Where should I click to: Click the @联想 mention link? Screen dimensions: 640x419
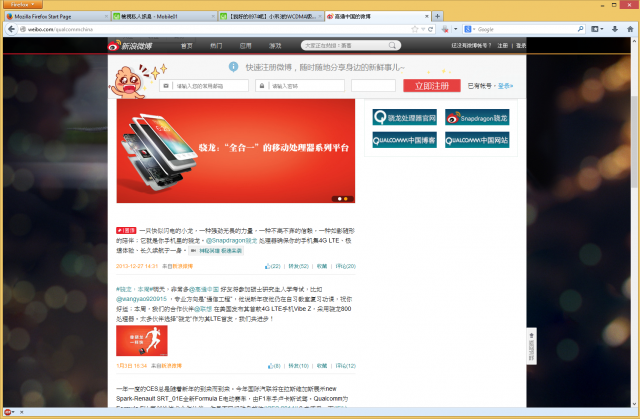click(x=203, y=309)
